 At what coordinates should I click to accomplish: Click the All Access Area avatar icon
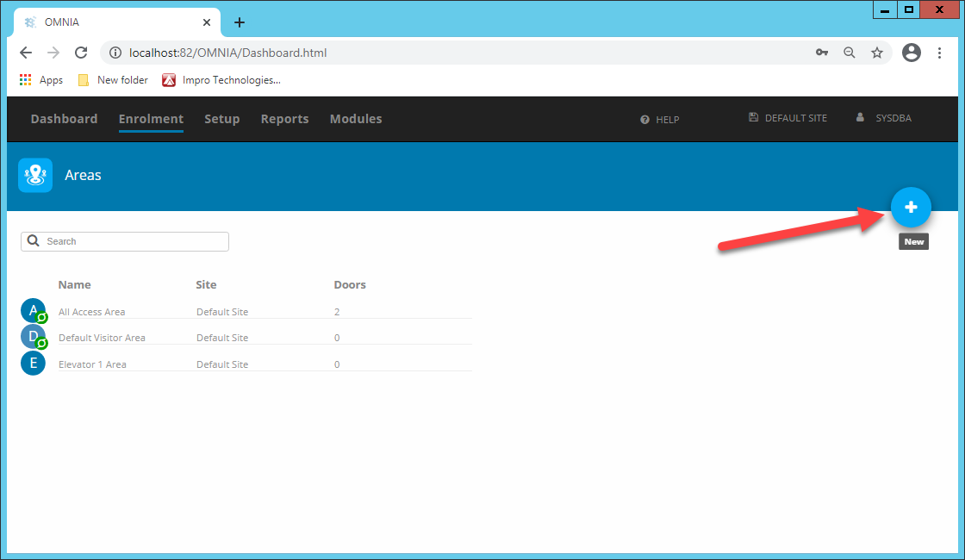coord(34,311)
